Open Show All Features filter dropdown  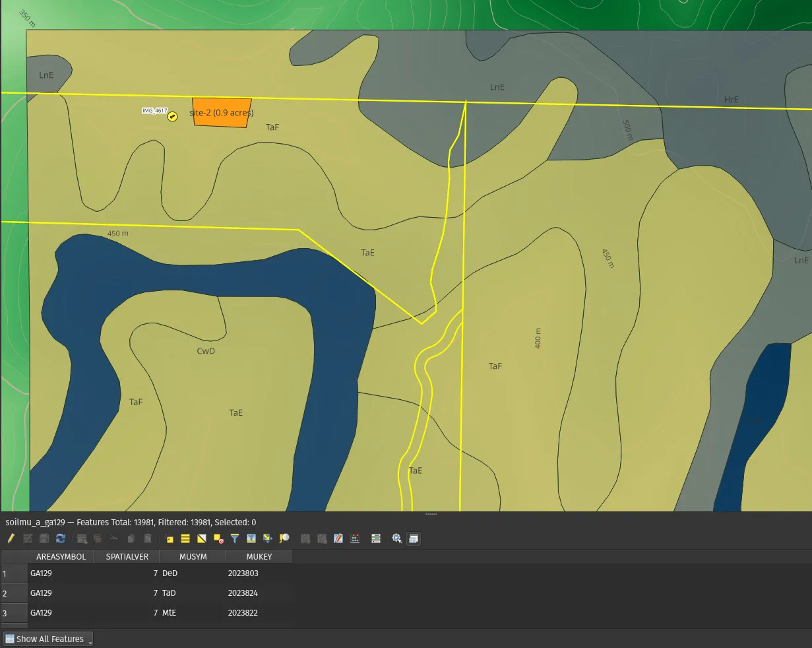point(49,639)
